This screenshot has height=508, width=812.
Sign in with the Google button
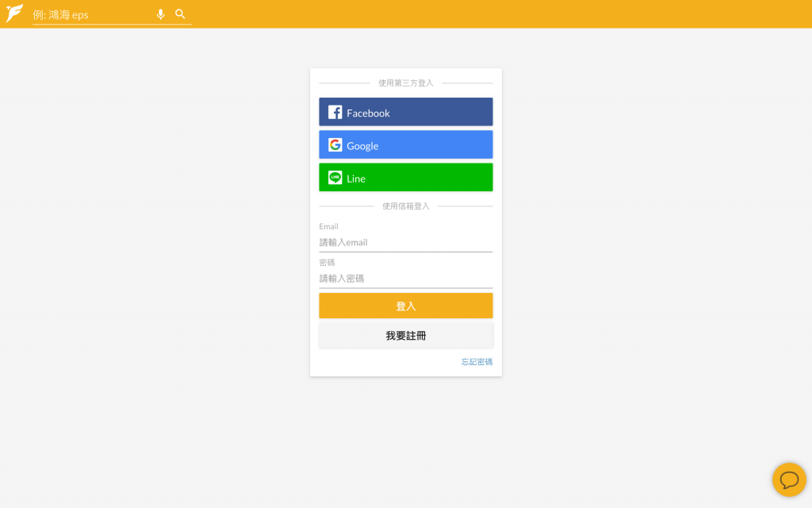click(405, 144)
